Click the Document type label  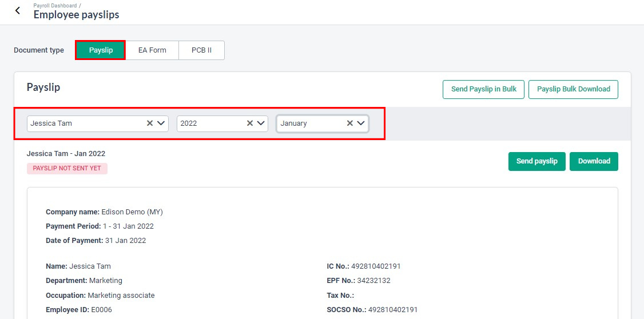(39, 50)
